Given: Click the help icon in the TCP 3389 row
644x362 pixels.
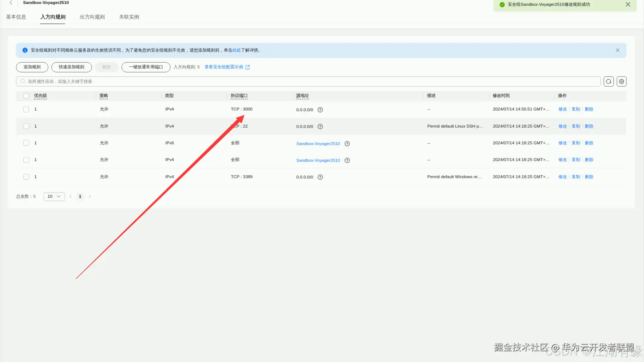Looking at the screenshot, I should [x=320, y=177].
